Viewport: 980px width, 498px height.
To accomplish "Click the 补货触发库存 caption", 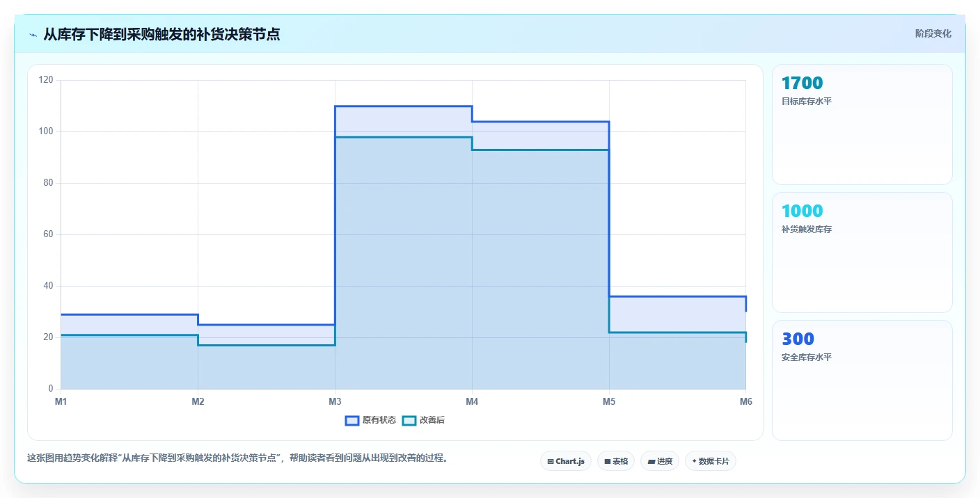I will [807, 230].
